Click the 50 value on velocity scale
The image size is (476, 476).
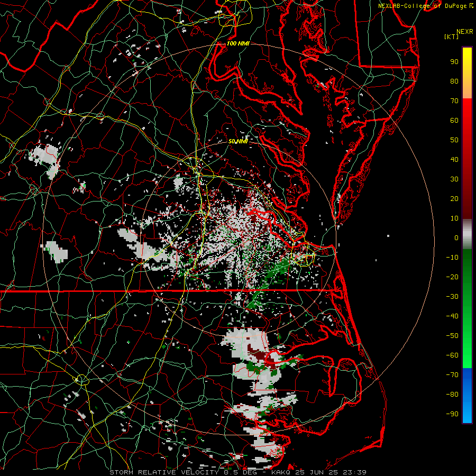(x=454, y=140)
